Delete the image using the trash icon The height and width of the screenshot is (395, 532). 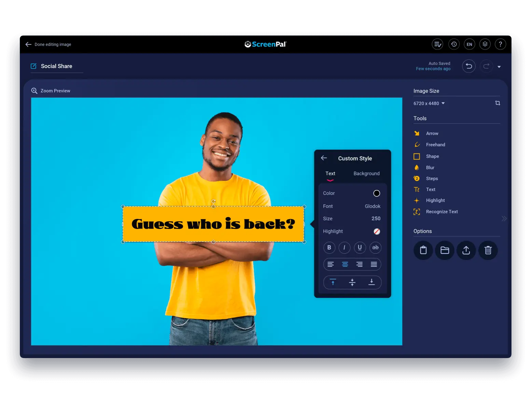(488, 250)
